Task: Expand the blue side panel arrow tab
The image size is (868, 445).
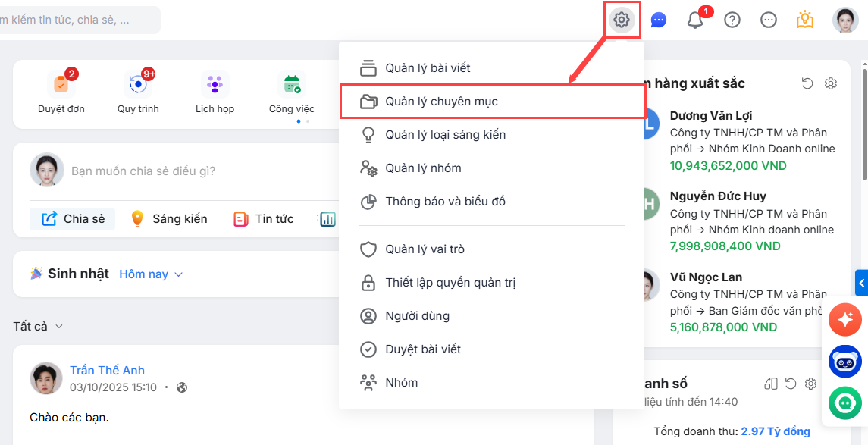Action: (x=861, y=283)
